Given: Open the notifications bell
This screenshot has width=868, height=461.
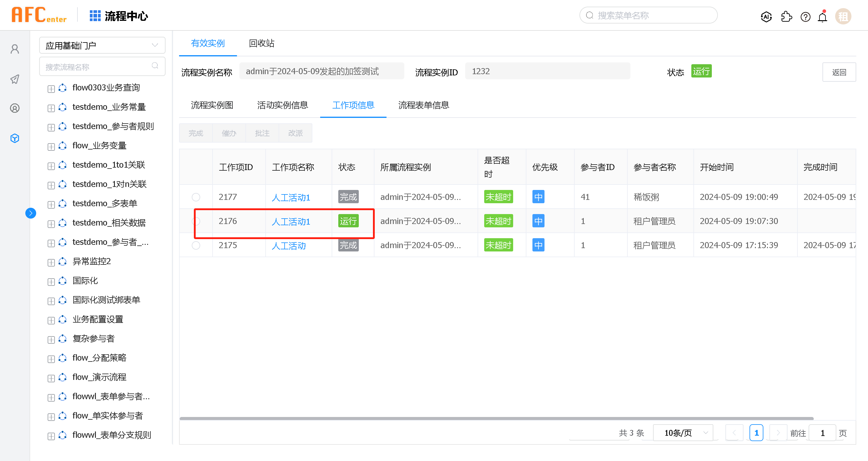Looking at the screenshot, I should click(x=822, y=17).
